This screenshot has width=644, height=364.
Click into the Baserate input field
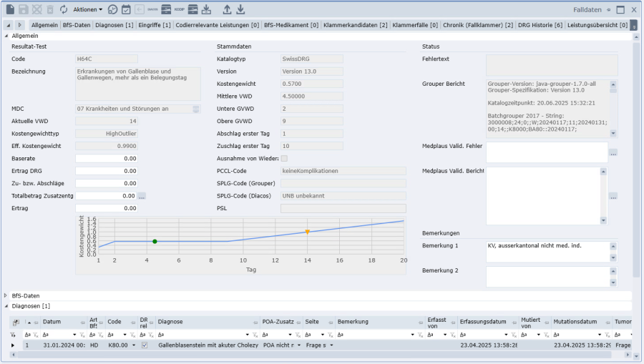107,158
